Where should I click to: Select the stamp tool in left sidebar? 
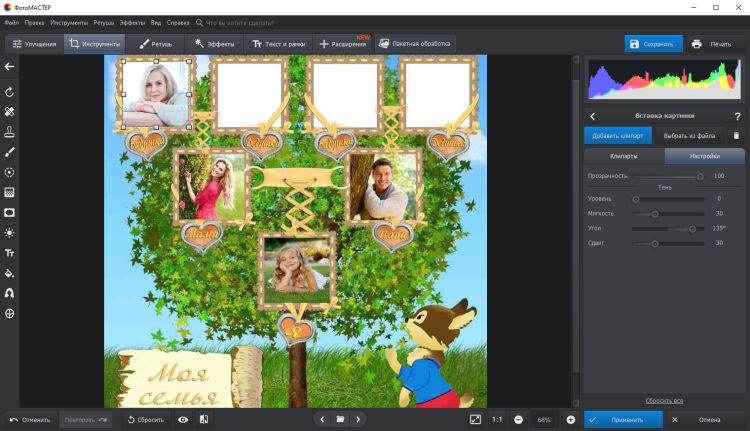point(9,131)
